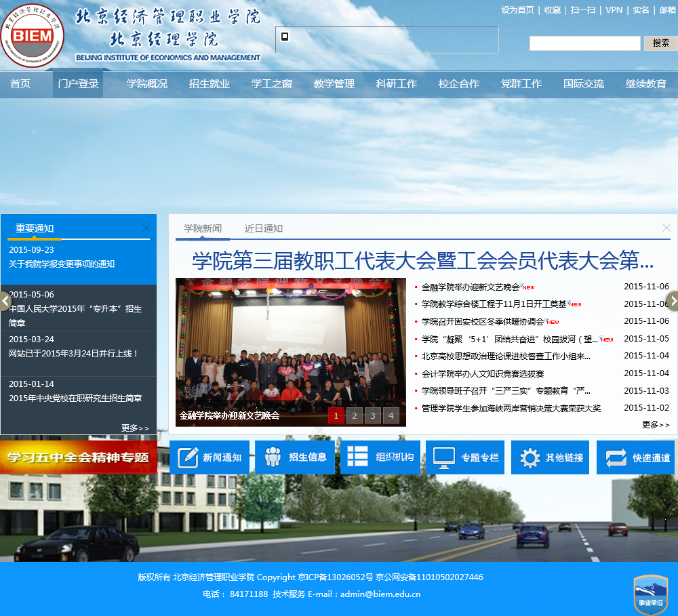Click 更多>> in the 重要通知 panel
678x616 pixels.
[135, 428]
